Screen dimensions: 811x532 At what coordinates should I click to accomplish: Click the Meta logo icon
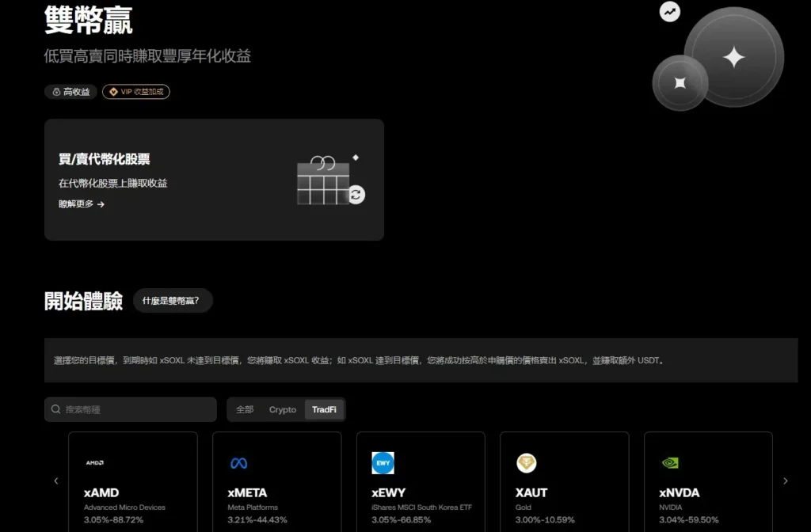239,463
